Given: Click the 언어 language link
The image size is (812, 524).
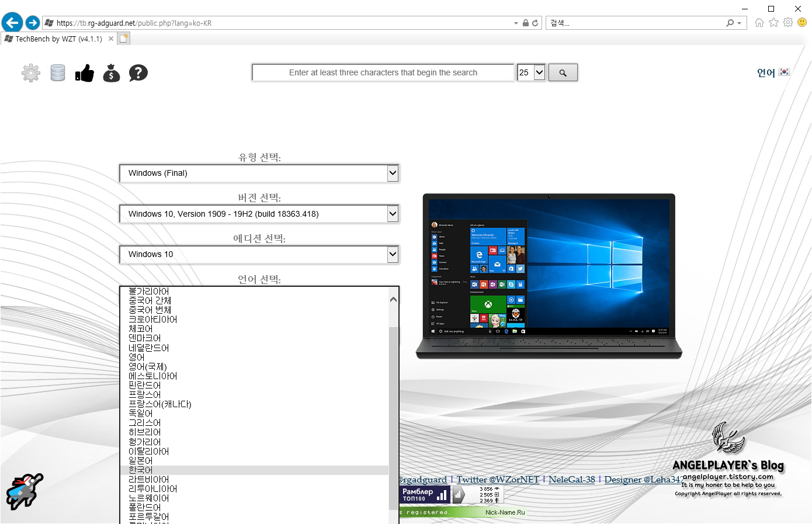Looking at the screenshot, I should [x=766, y=72].
